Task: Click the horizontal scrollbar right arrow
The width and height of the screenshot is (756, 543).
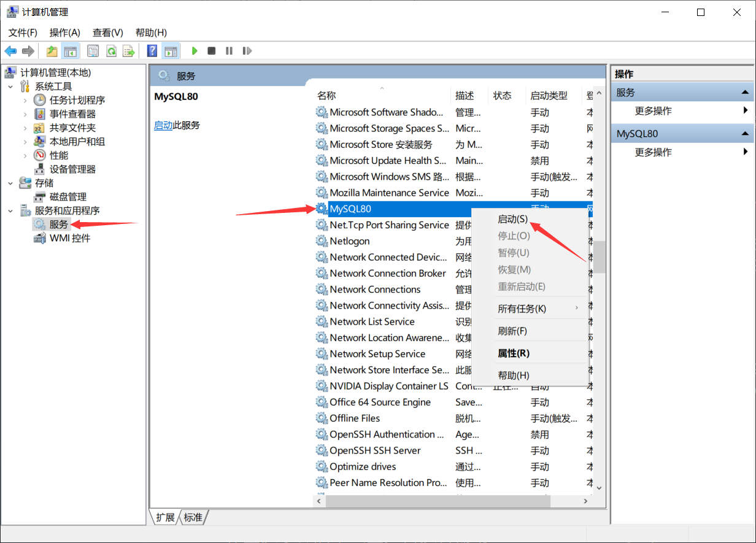Action: (x=587, y=501)
